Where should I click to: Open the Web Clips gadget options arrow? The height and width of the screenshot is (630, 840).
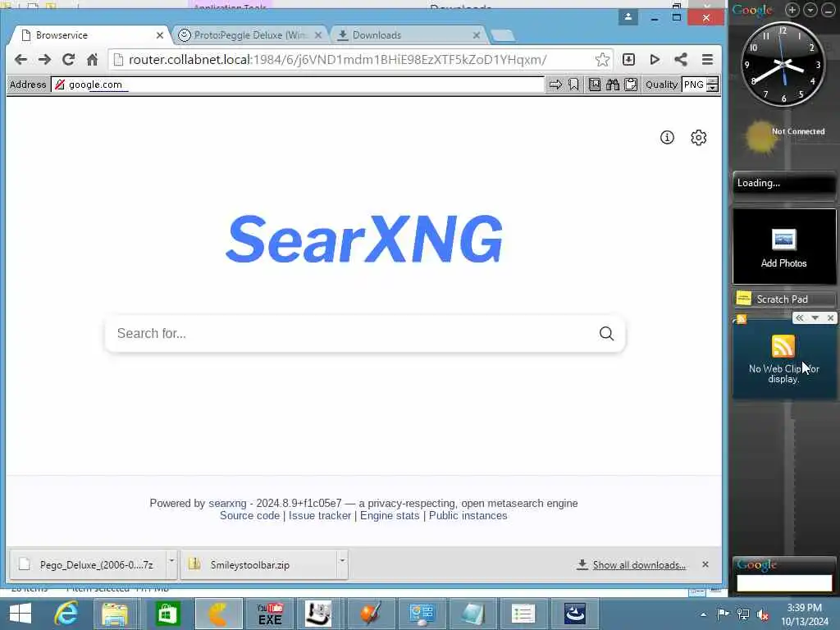(x=815, y=317)
